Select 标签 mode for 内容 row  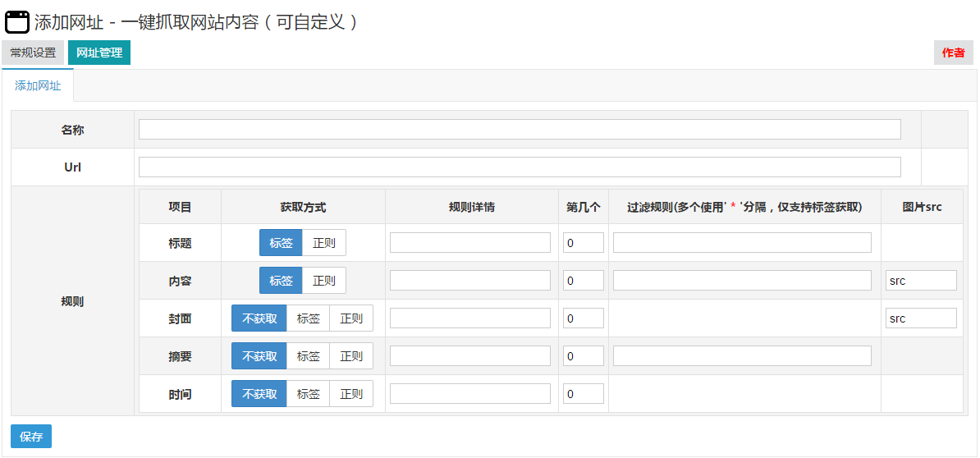282,281
